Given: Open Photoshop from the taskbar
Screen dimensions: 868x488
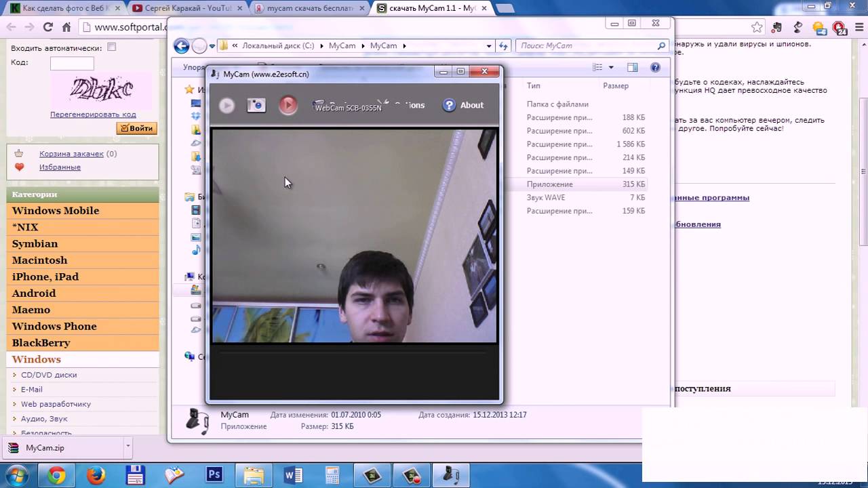Looking at the screenshot, I should point(214,475).
